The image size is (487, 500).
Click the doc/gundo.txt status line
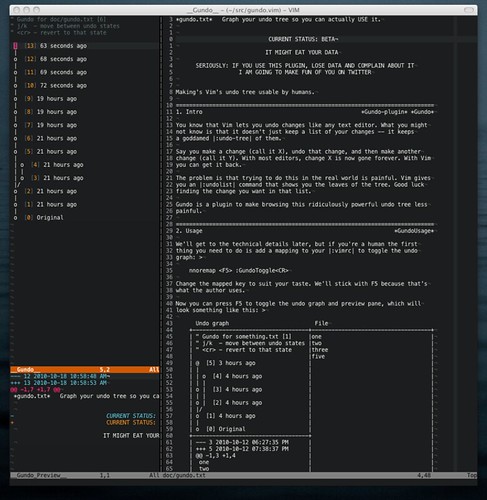click(319, 475)
